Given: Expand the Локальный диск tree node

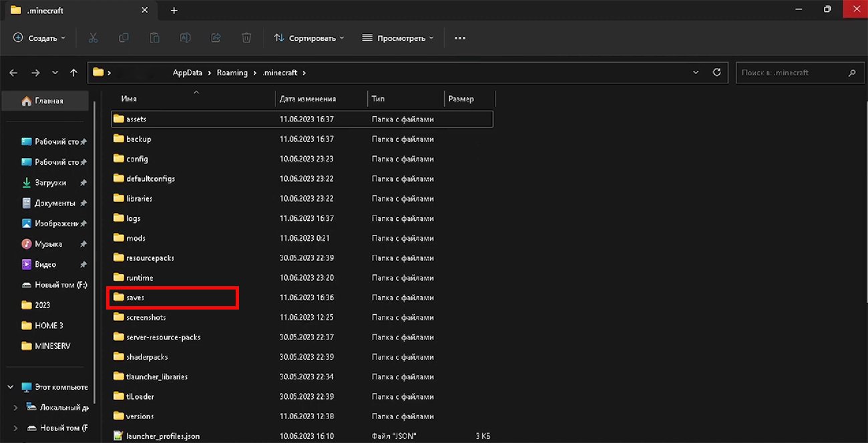Looking at the screenshot, I should point(16,407).
